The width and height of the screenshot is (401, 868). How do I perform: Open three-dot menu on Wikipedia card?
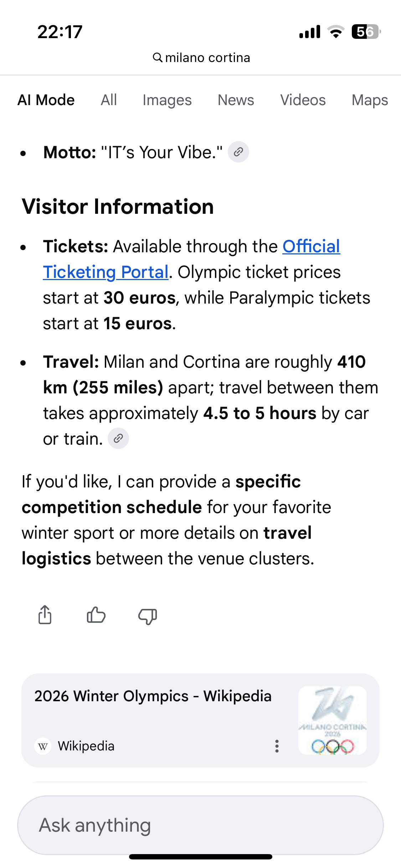[277, 746]
